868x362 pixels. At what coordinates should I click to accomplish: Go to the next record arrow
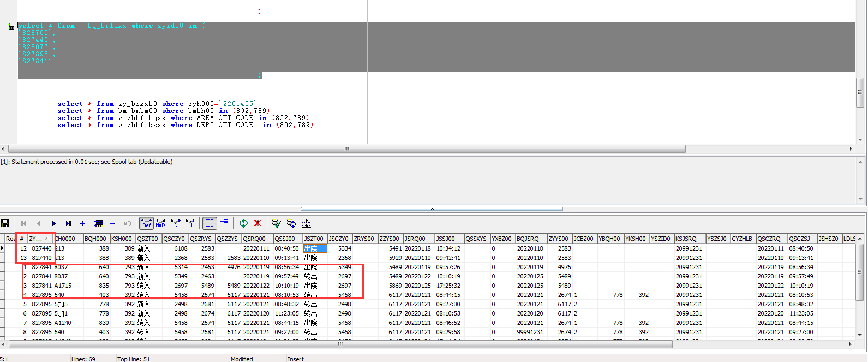click(53, 223)
